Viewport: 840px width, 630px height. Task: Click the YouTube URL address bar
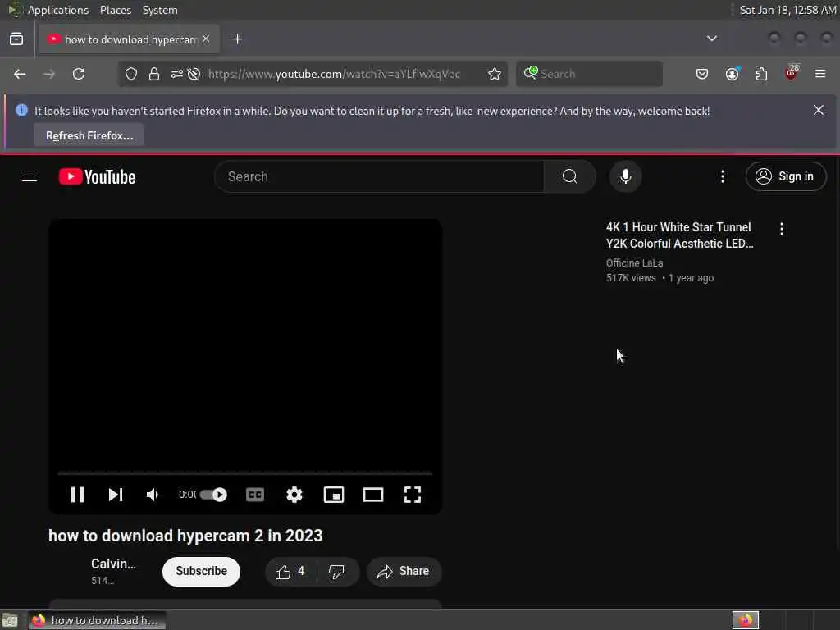(335, 74)
